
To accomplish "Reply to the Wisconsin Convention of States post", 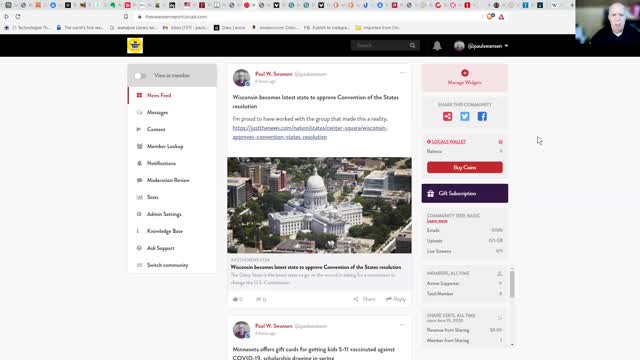I will click(x=396, y=299).
